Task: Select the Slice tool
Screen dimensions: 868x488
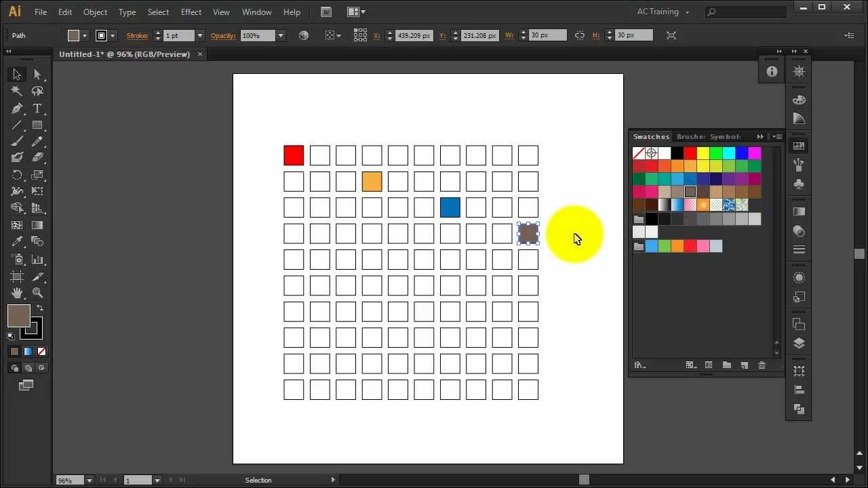Action: tap(37, 277)
